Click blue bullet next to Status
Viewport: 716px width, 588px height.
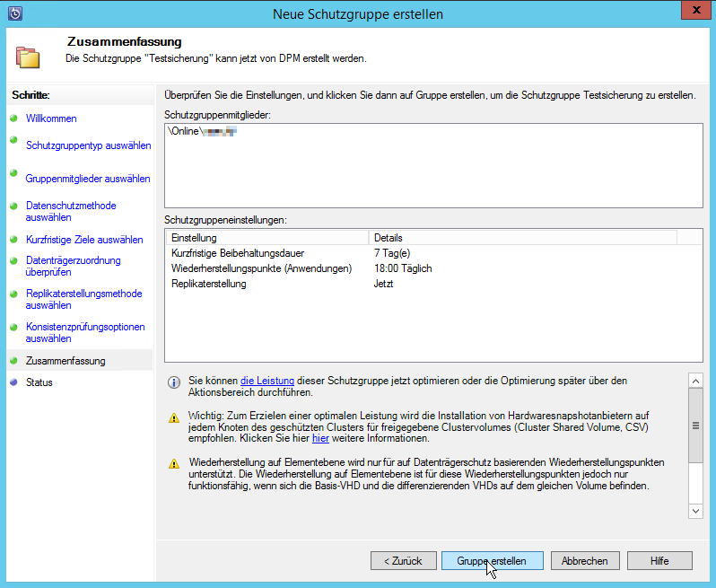pos(13,382)
